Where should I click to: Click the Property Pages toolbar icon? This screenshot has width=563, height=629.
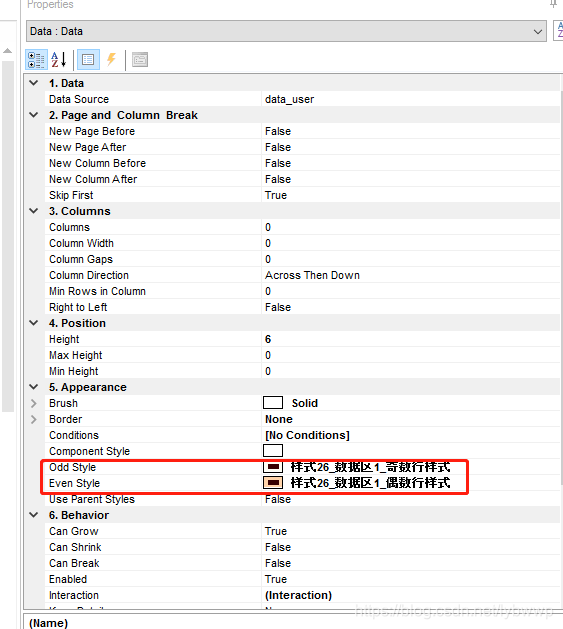(140, 60)
